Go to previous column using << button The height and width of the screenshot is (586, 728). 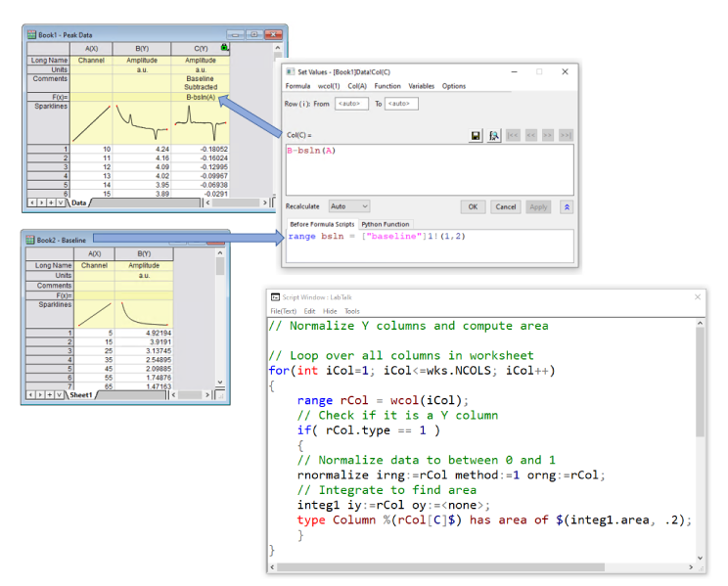(x=530, y=135)
